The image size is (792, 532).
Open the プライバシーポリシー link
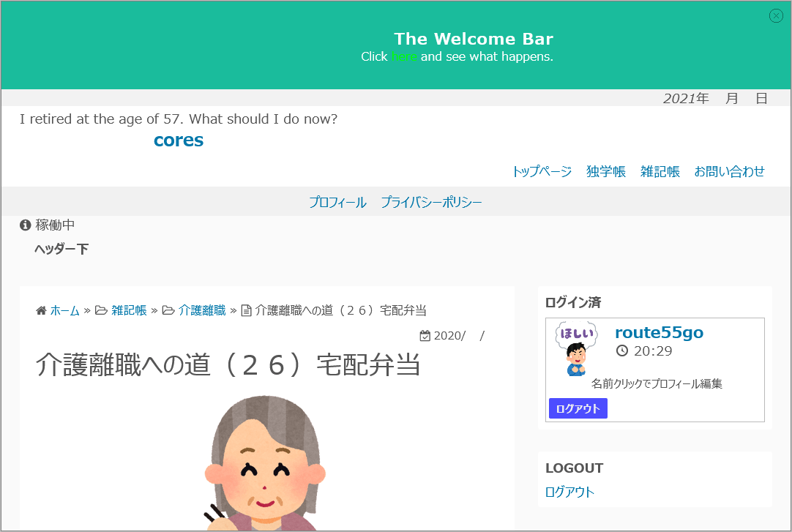pyautogui.click(x=431, y=203)
